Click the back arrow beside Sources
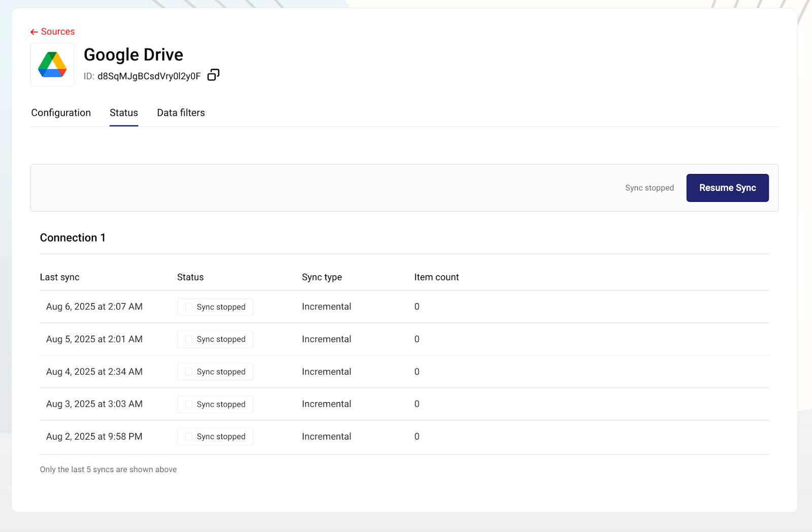Image resolution: width=812 pixels, height=532 pixels. 34,32
